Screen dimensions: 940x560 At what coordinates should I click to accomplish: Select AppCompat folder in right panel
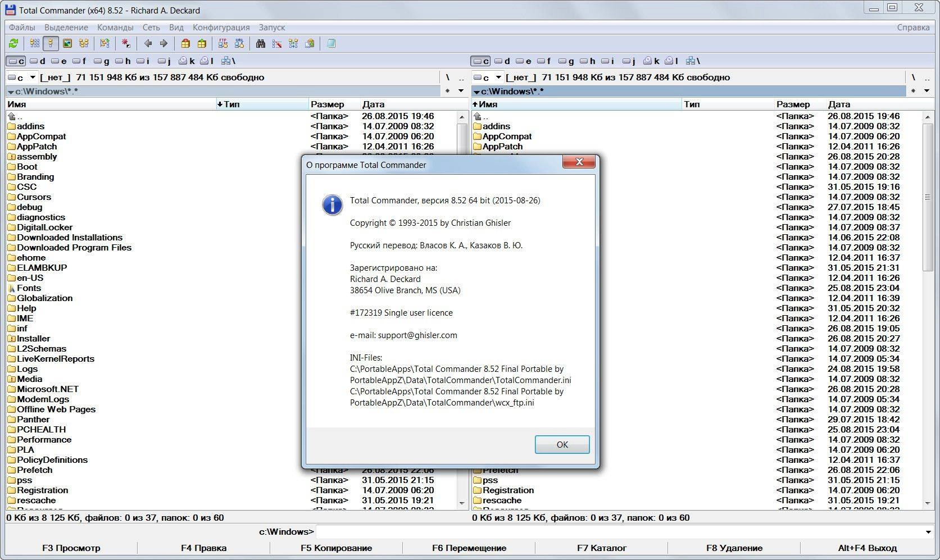pos(507,136)
